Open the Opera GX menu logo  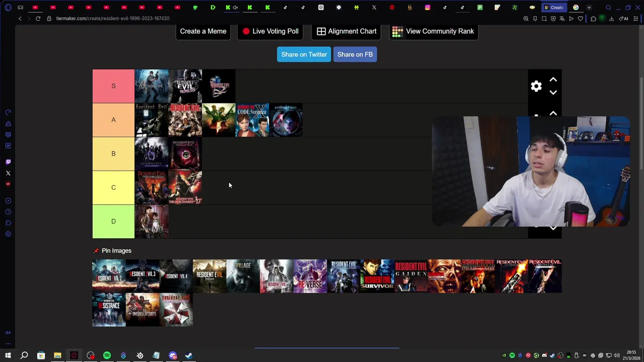(8, 8)
